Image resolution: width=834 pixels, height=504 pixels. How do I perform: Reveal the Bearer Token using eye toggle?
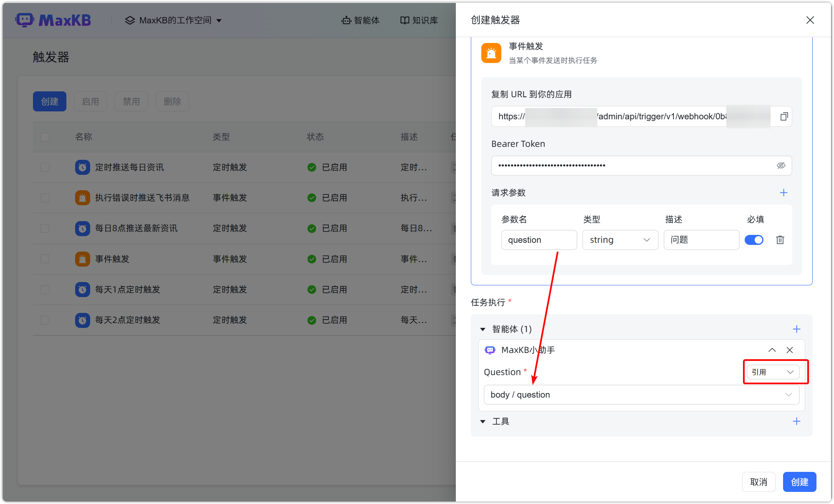click(781, 165)
